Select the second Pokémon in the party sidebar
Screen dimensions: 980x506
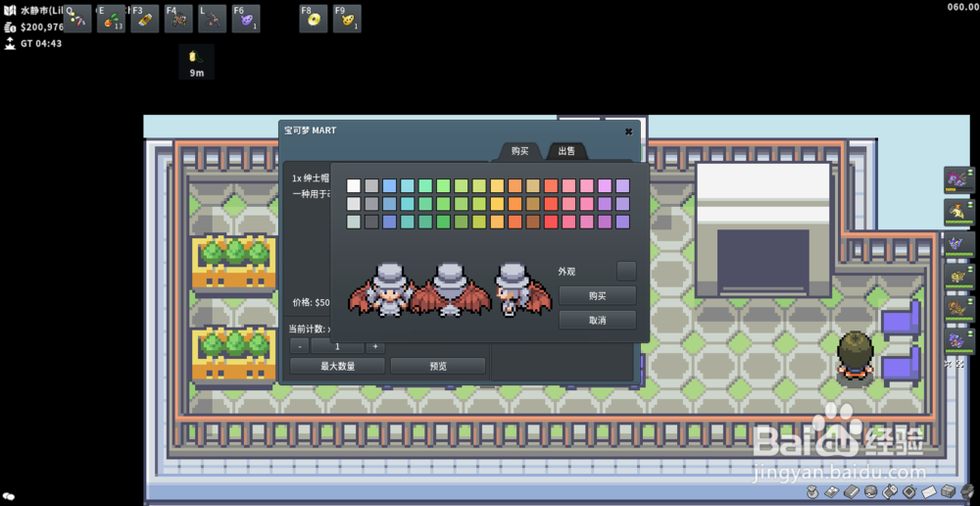[x=958, y=213]
